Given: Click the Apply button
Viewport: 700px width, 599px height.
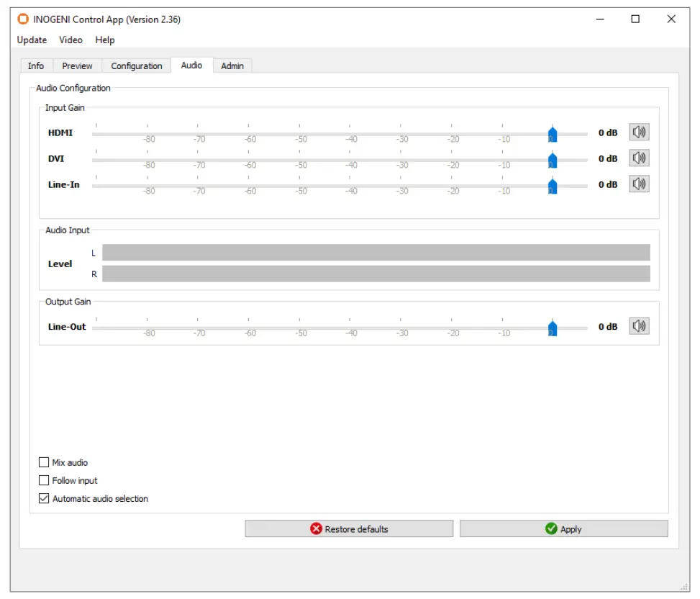Looking at the screenshot, I should pos(564,529).
